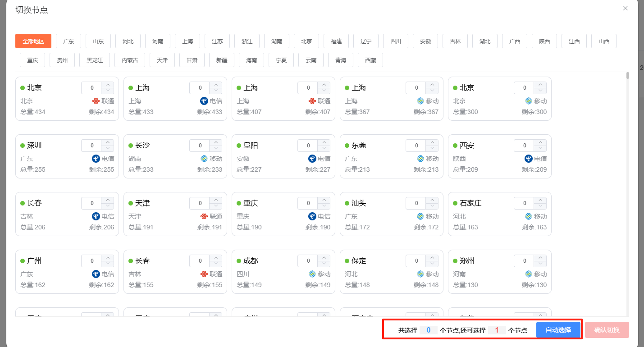Click the China Unicom icon on Beijing card

[96, 101]
